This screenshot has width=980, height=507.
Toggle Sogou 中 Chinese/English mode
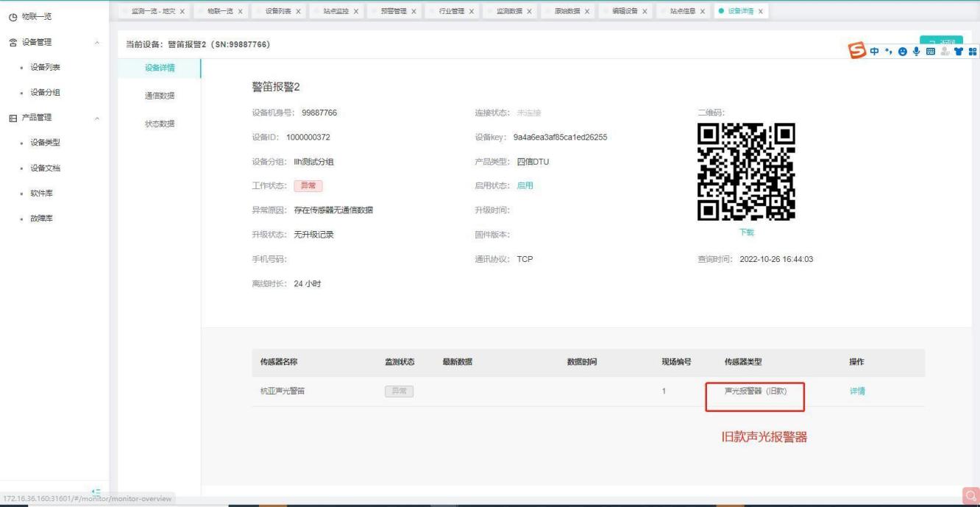coord(876,52)
